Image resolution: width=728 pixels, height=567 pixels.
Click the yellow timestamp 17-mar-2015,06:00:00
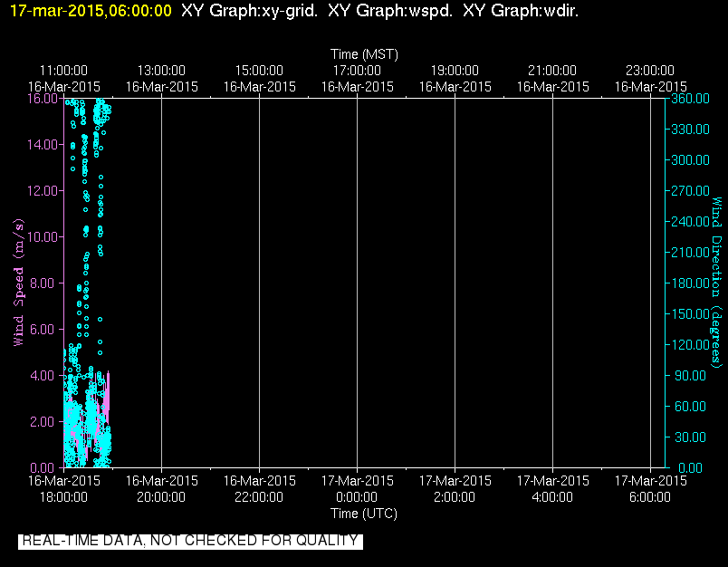click(x=91, y=11)
